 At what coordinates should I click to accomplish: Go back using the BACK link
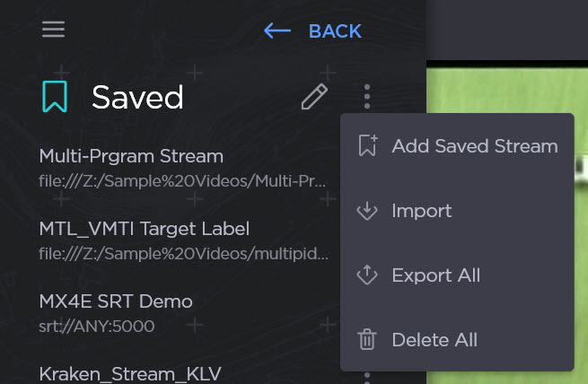pos(334,31)
